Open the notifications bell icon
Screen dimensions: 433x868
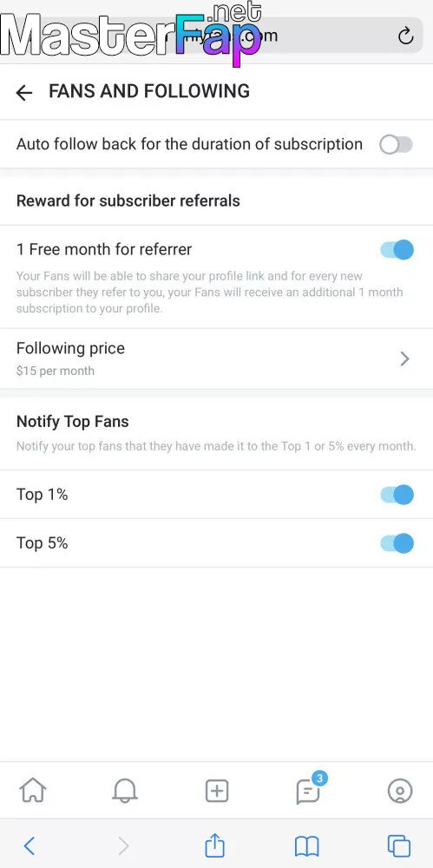125,791
